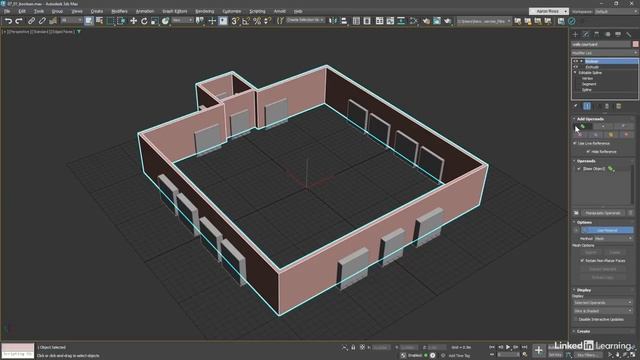This screenshot has height=360, width=640.
Task: Open the Modifier List dropdown
Action: click(604, 53)
